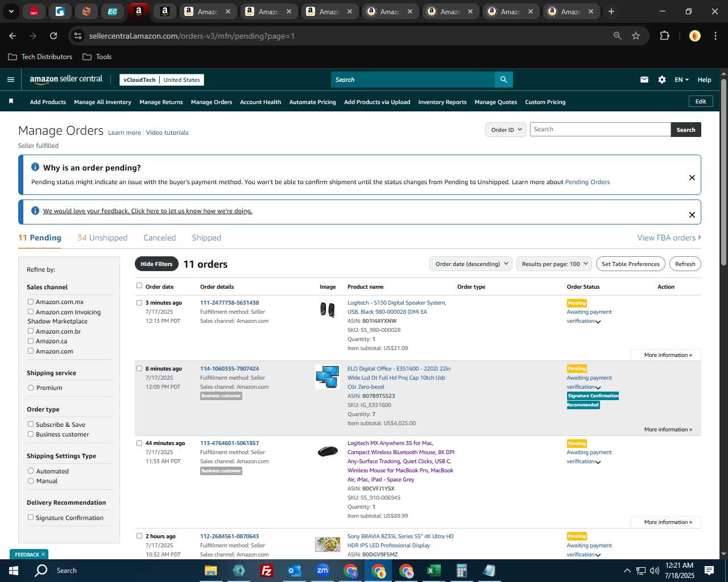This screenshot has height=582, width=728.
Task: Bookmark this page with the star icon
Action: point(636,36)
